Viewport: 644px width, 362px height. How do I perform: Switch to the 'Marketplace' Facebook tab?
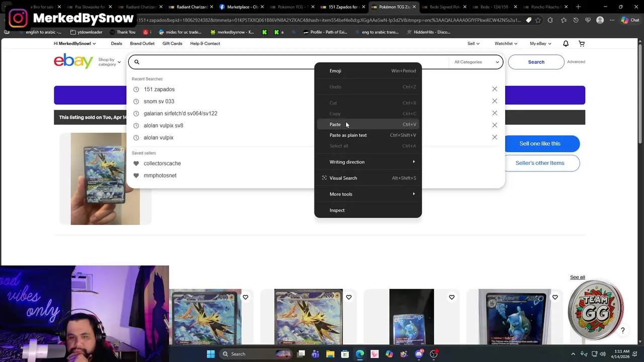pos(240,7)
